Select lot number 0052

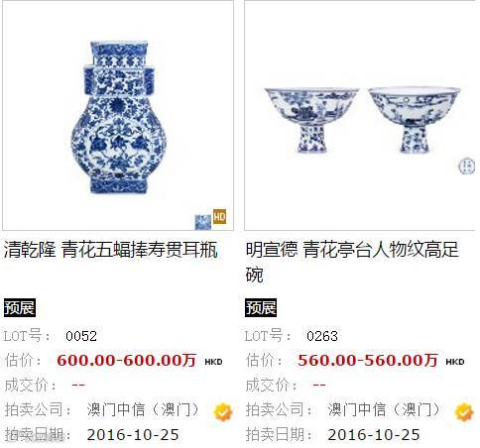coord(81,336)
